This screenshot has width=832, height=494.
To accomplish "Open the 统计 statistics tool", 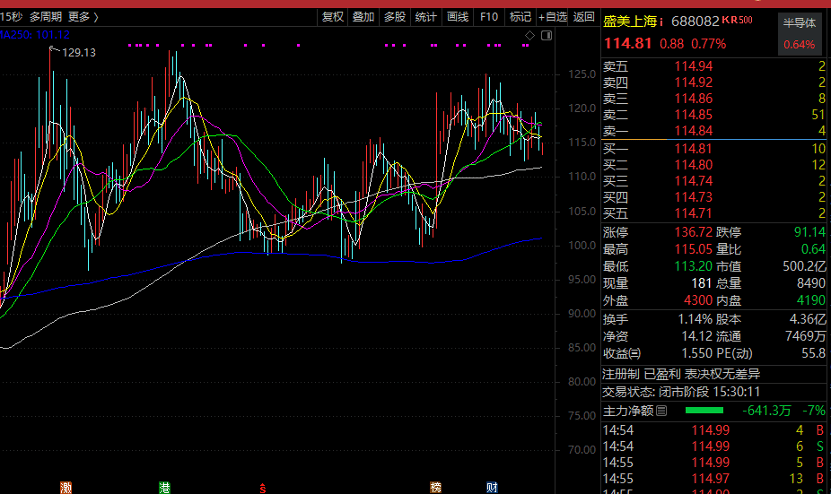I will point(426,17).
